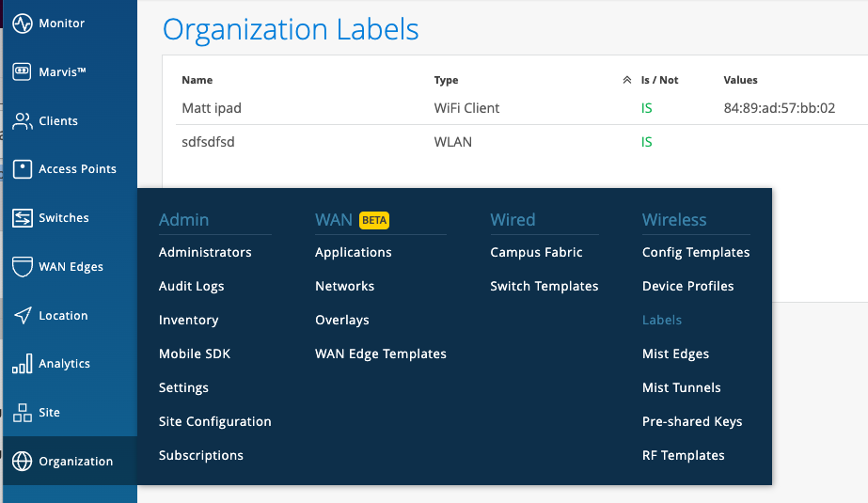Screen dimensions: 868x503
Task: Choose Pre-shared Keys under Wireless
Action: (x=691, y=421)
